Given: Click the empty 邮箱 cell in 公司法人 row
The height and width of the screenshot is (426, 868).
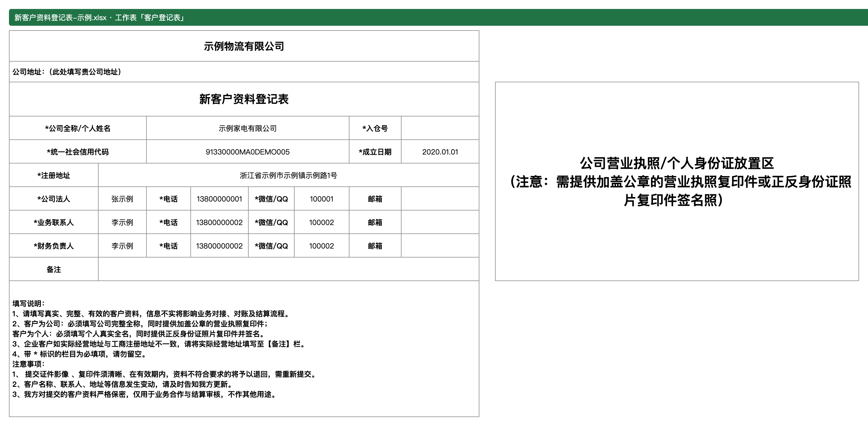Looking at the screenshot, I should [440, 199].
